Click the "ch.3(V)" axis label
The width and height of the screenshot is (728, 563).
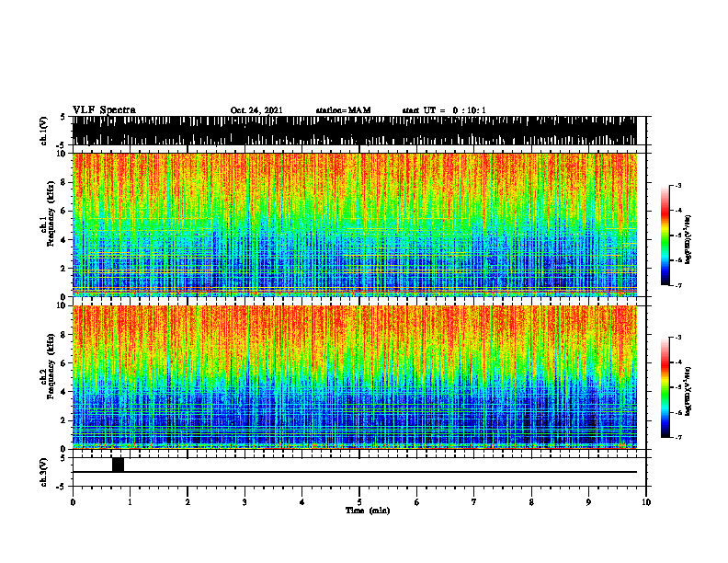pos(44,472)
